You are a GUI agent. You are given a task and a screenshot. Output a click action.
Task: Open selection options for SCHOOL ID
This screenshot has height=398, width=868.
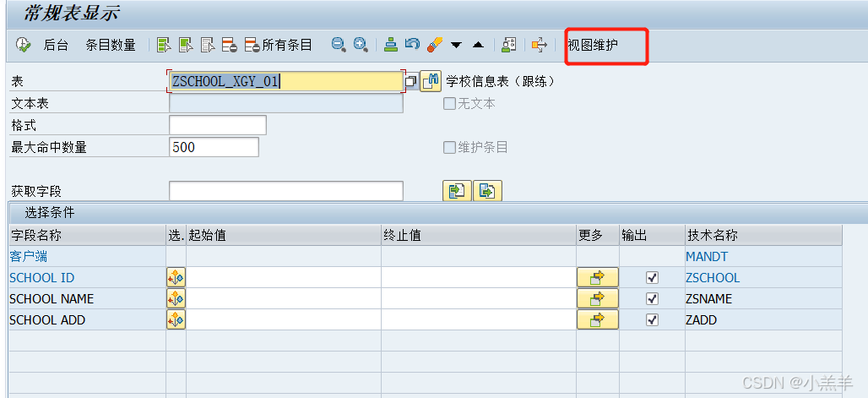(x=176, y=277)
